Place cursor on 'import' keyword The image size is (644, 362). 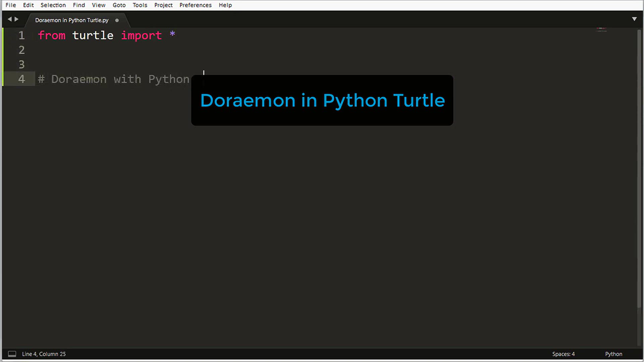click(x=141, y=35)
